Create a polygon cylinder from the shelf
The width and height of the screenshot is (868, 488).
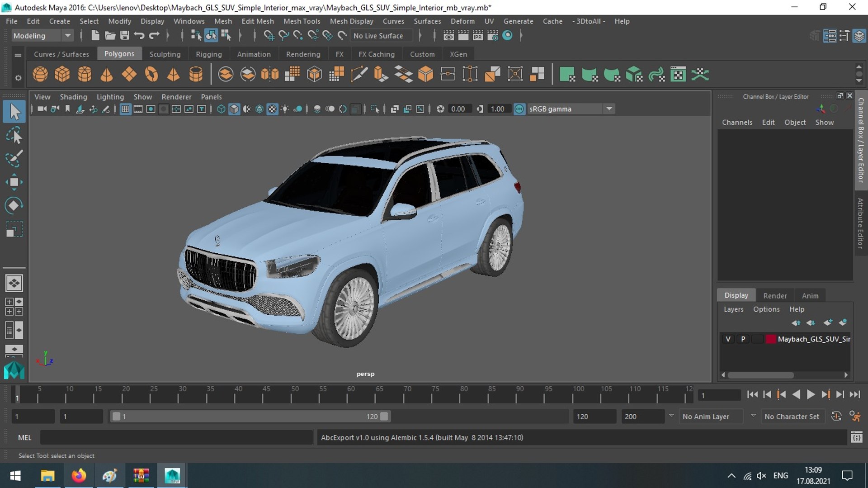tap(85, 74)
